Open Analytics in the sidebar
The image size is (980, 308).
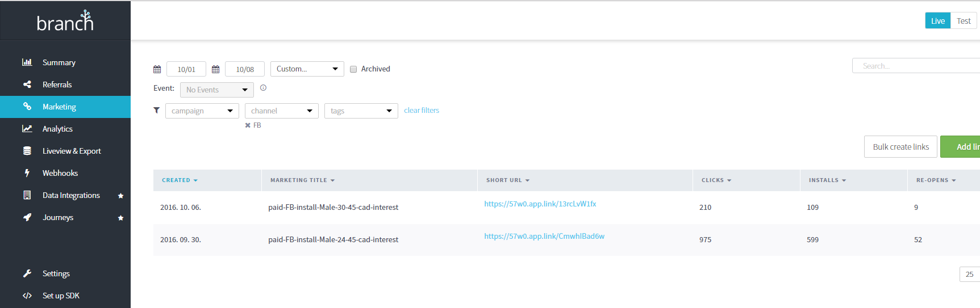point(57,129)
